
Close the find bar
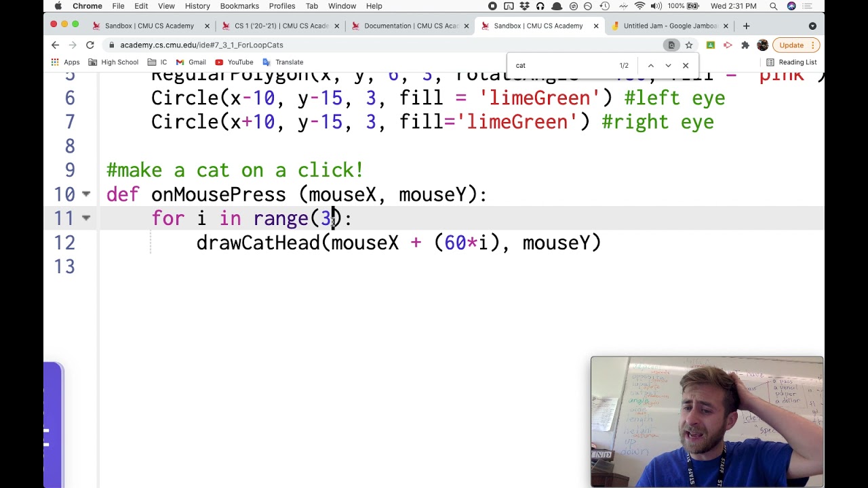pyautogui.click(x=686, y=66)
